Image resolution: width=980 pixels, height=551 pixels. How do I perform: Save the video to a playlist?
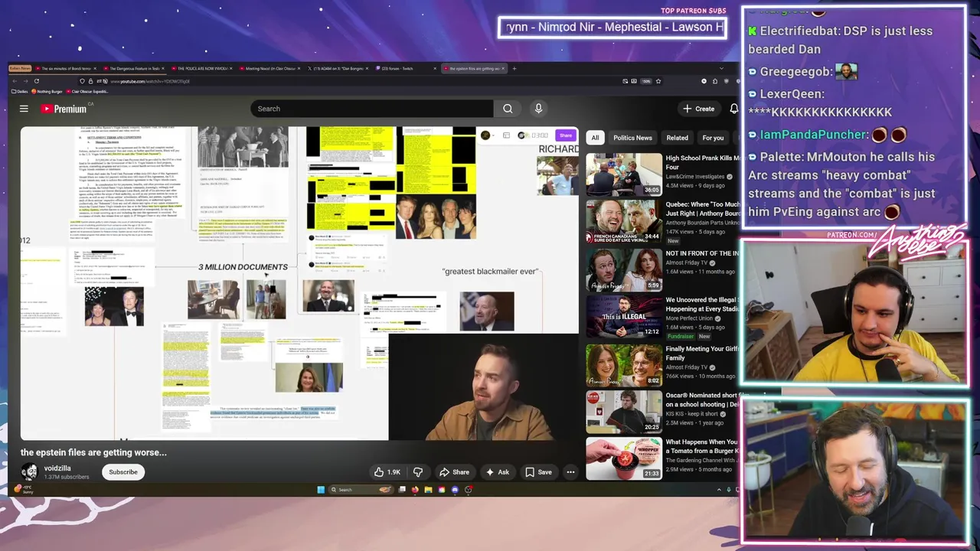[538, 472]
